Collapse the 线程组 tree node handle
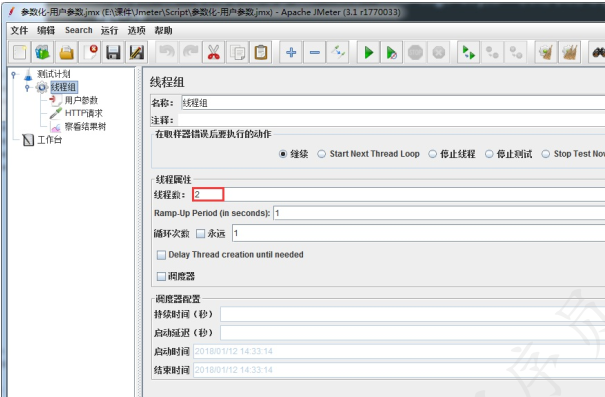The width and height of the screenshot is (605, 397). pos(27,88)
